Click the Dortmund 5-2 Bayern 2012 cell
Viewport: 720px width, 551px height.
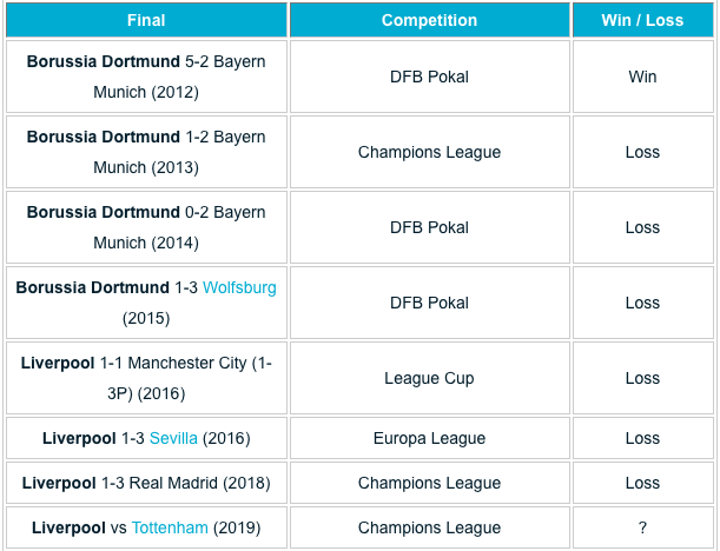146,77
